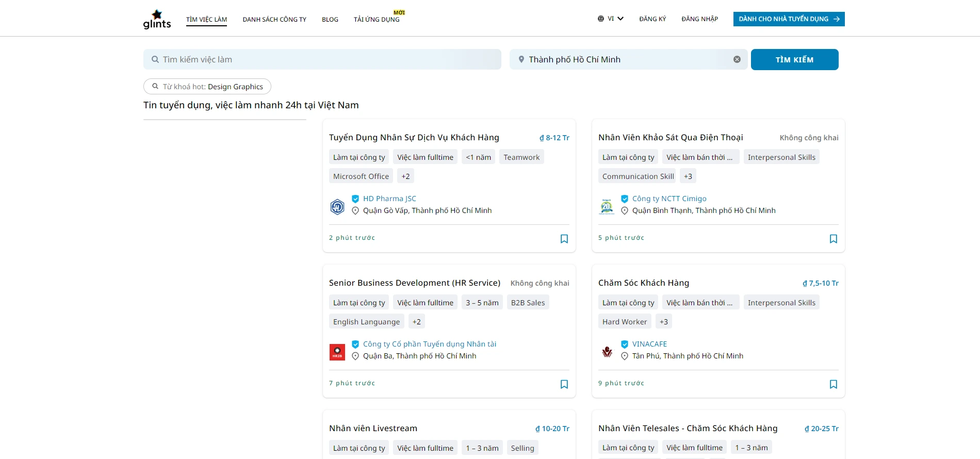The image size is (980, 459).
Task: Bookmark the Nhân Viên Khảo Sát Qua Điện Thoại job
Action: click(834, 239)
